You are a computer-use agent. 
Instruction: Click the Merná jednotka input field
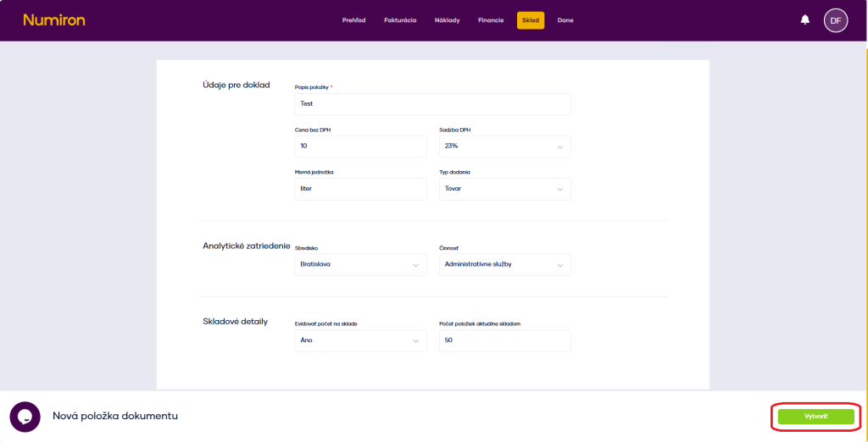point(360,189)
